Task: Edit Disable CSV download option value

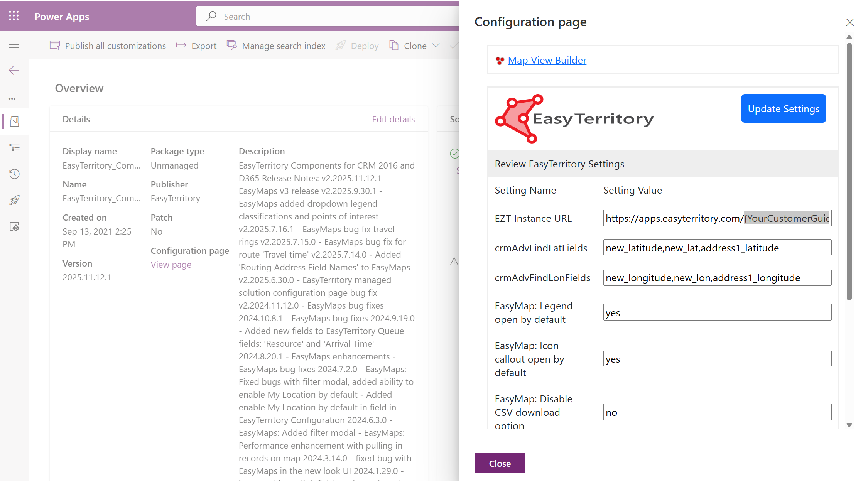Action: pyautogui.click(x=717, y=412)
